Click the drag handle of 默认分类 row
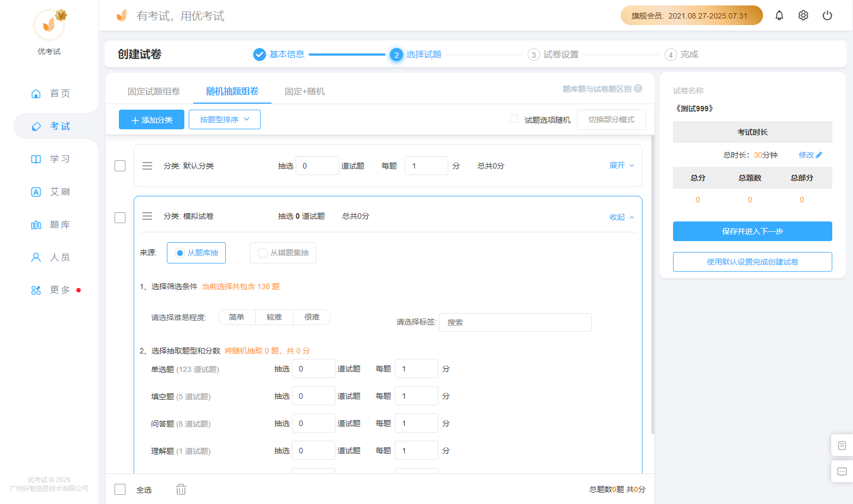 (x=147, y=166)
